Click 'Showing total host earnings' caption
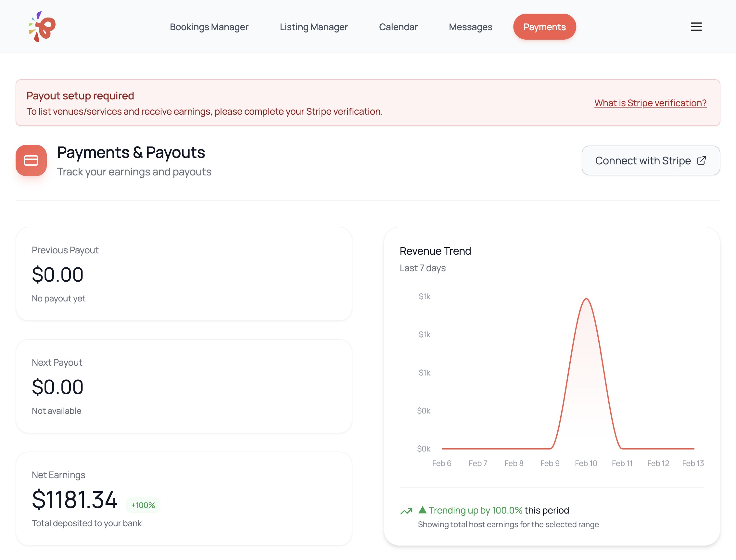This screenshot has height=560, width=736. (508, 524)
